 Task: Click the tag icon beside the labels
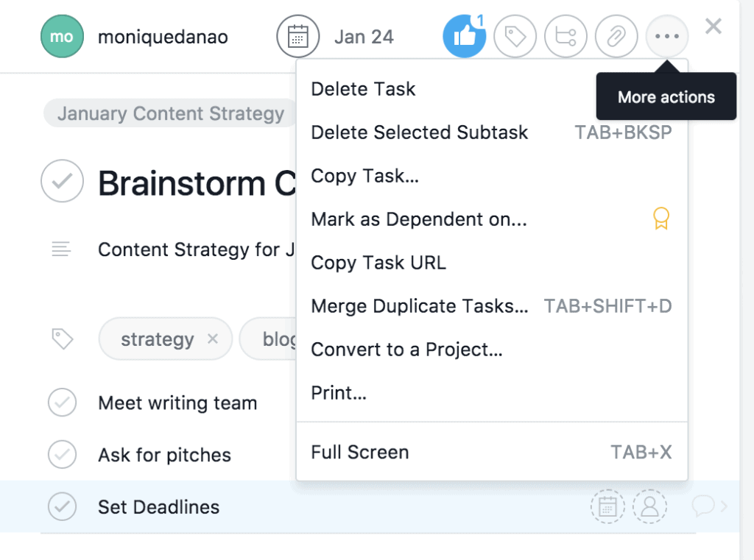pyautogui.click(x=62, y=339)
